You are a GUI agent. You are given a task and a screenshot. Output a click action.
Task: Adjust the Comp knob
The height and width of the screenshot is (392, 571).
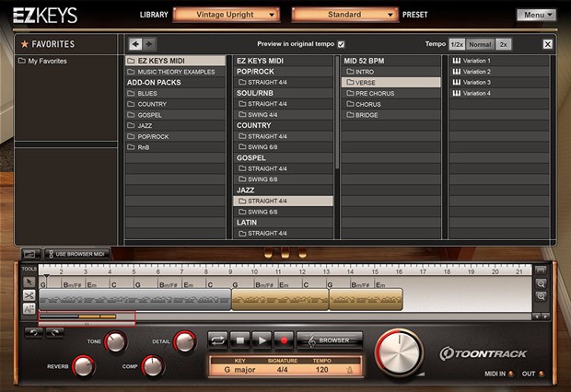tap(153, 366)
